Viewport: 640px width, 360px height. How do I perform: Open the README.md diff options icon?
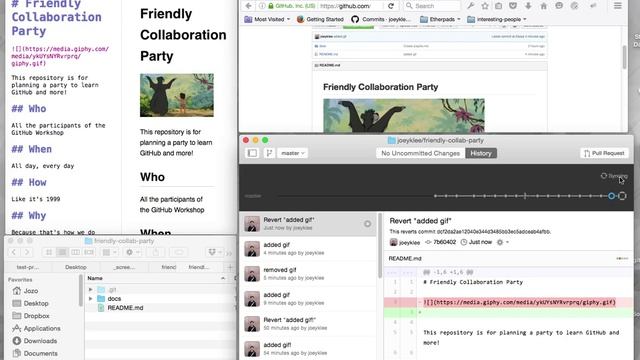[x=622, y=258]
